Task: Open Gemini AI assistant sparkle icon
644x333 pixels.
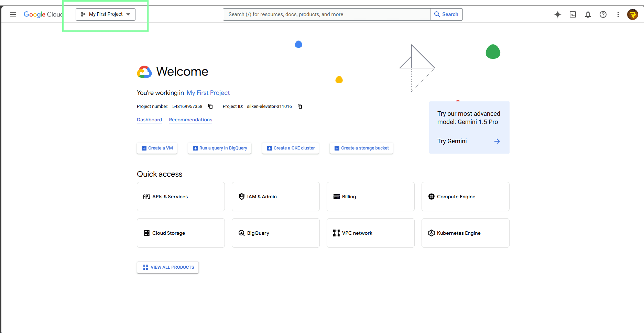Action: coord(558,14)
